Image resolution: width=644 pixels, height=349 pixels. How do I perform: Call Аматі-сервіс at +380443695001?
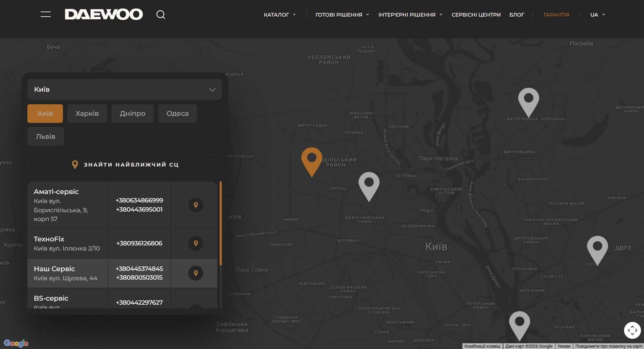tap(139, 210)
